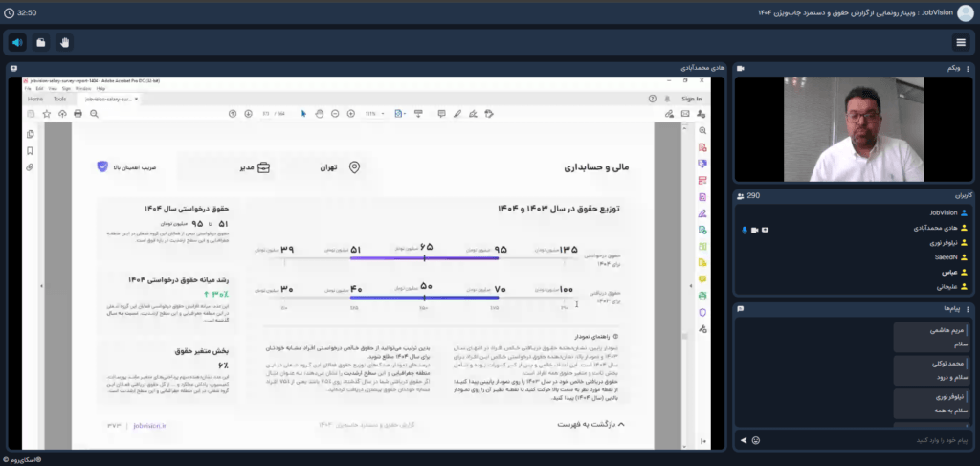Open the webcam panel options menu
This screenshot has width=980, height=466.
(x=969, y=68)
